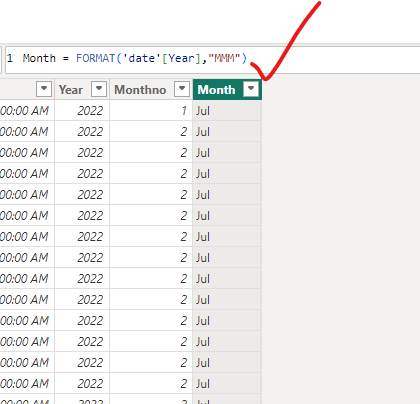Select the Month column header
This screenshot has height=404, width=420.
pos(227,89)
